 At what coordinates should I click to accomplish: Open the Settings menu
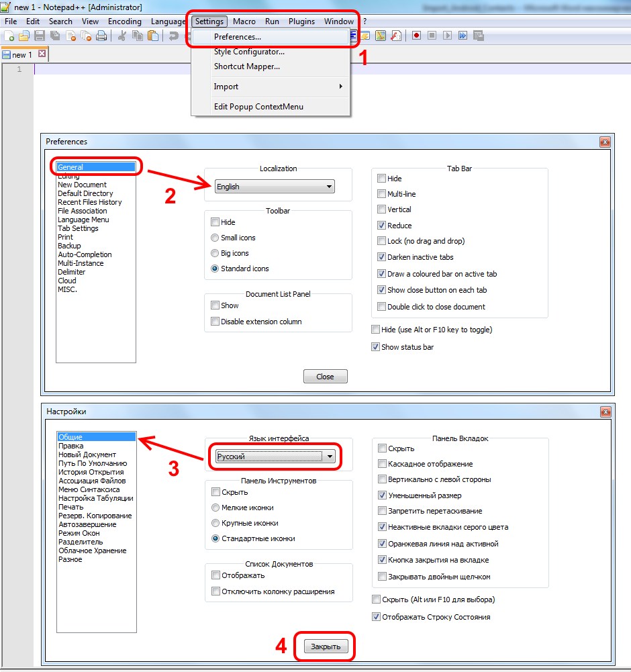(209, 21)
